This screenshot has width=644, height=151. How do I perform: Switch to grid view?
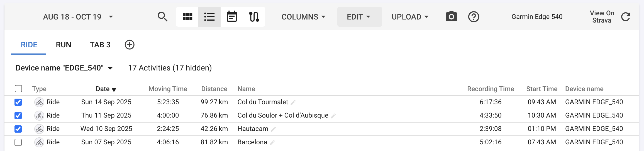click(x=187, y=17)
